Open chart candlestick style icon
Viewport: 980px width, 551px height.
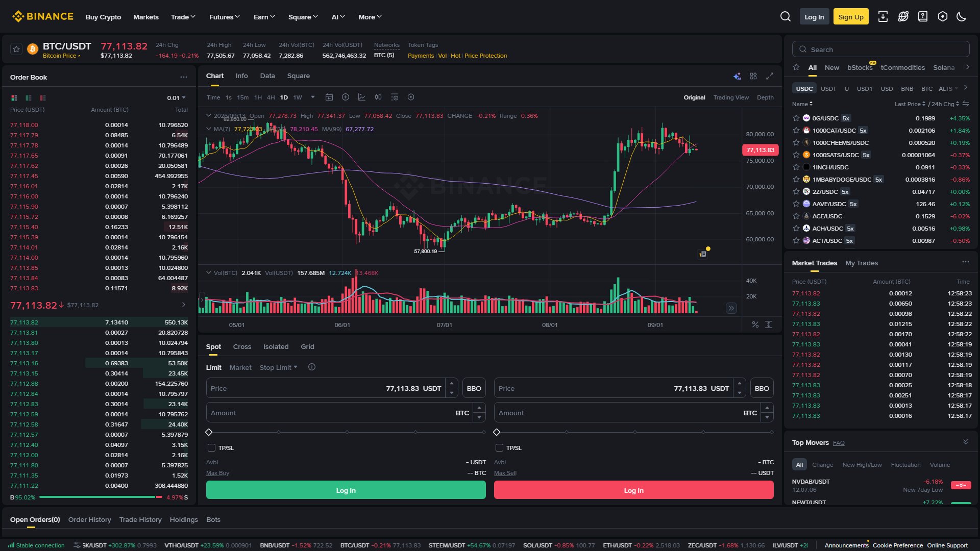(x=378, y=97)
